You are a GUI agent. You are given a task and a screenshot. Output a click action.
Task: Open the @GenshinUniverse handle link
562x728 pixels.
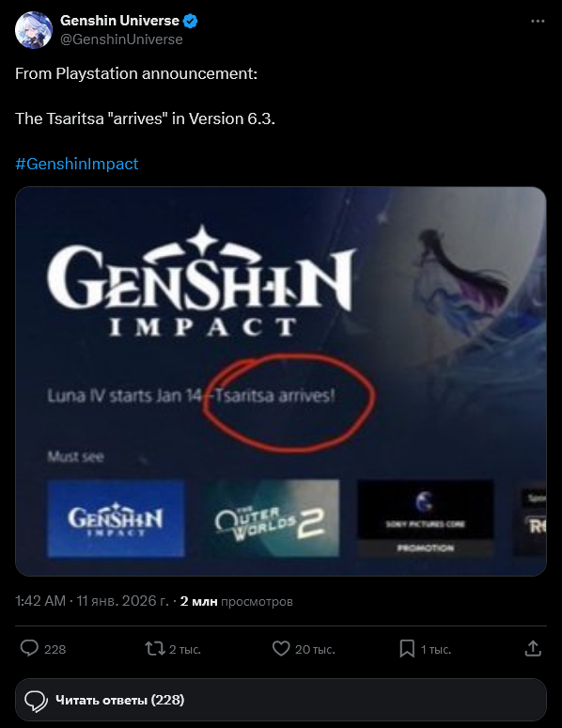[x=121, y=40]
